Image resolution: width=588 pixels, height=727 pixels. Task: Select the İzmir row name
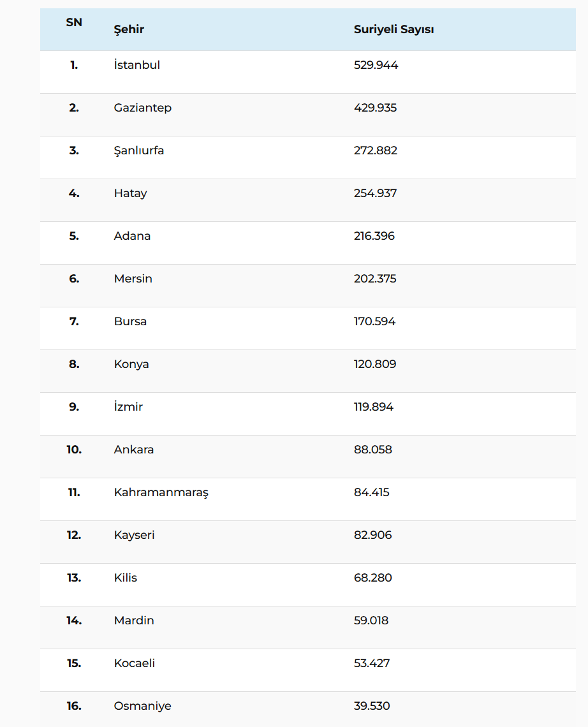(128, 407)
